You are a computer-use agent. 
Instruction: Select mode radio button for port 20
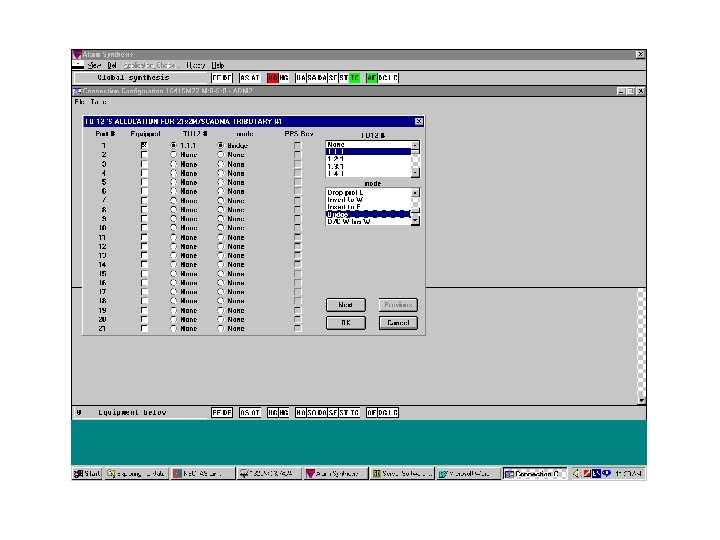(x=221, y=320)
